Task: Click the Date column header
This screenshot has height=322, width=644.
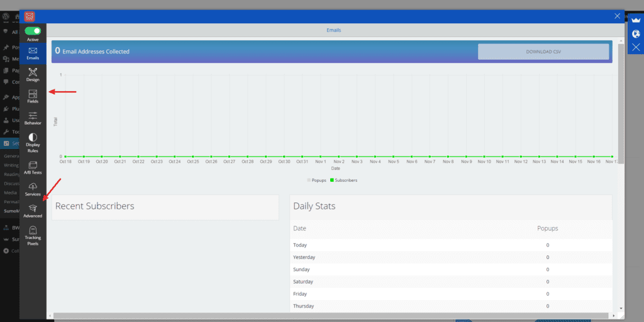Action: [x=299, y=228]
